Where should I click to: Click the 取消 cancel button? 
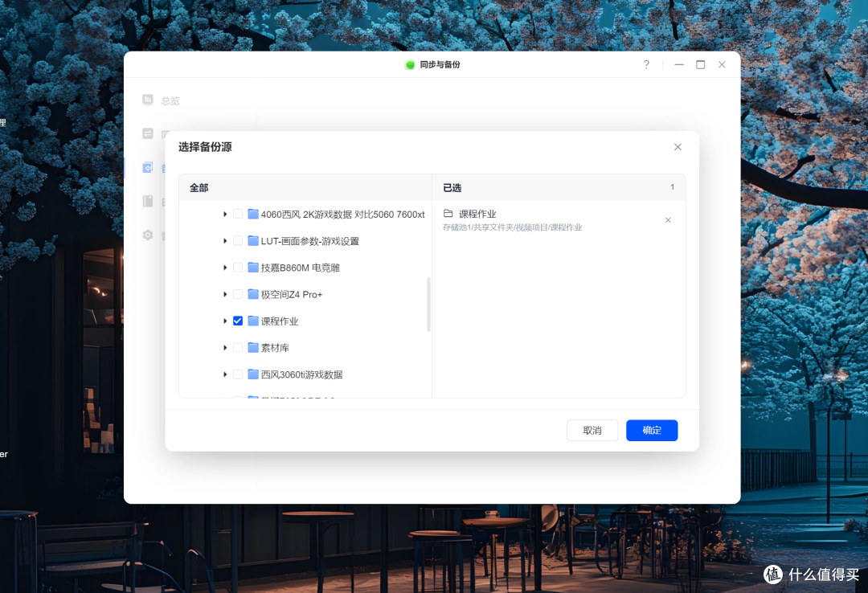pyautogui.click(x=592, y=430)
